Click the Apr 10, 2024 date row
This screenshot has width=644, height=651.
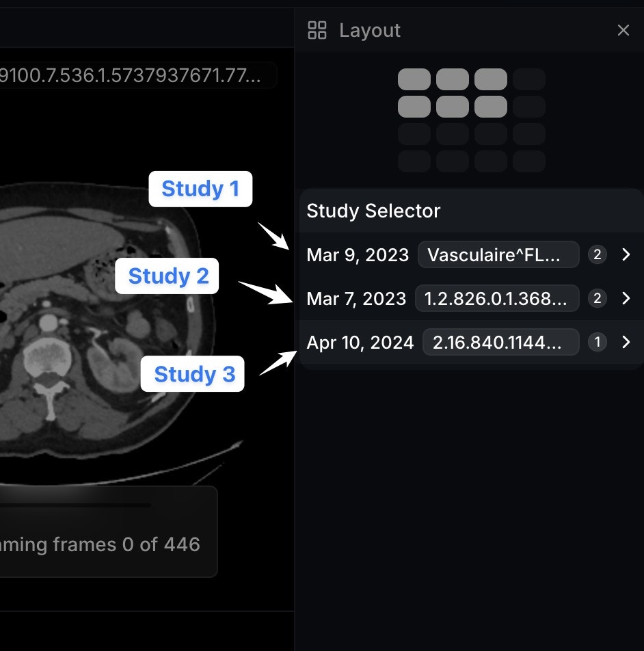[x=471, y=342]
